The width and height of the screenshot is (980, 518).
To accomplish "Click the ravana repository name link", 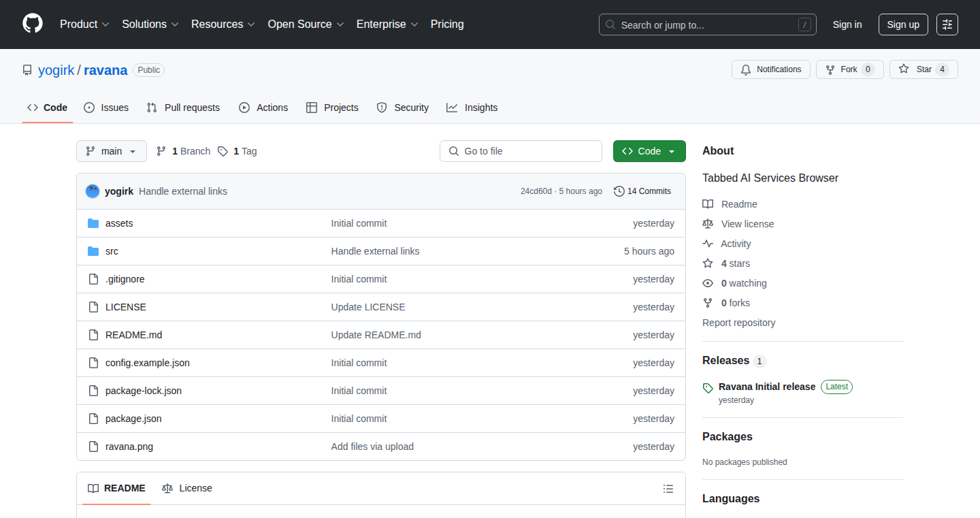I will (105, 70).
